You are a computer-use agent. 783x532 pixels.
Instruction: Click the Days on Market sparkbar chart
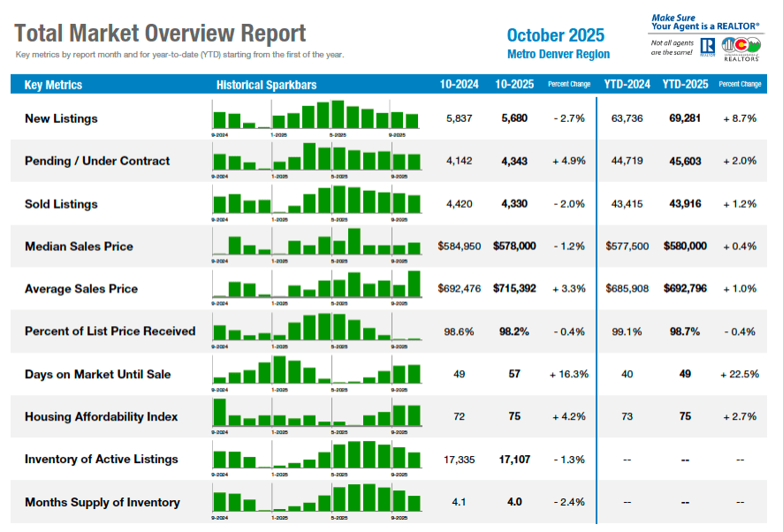(x=316, y=372)
